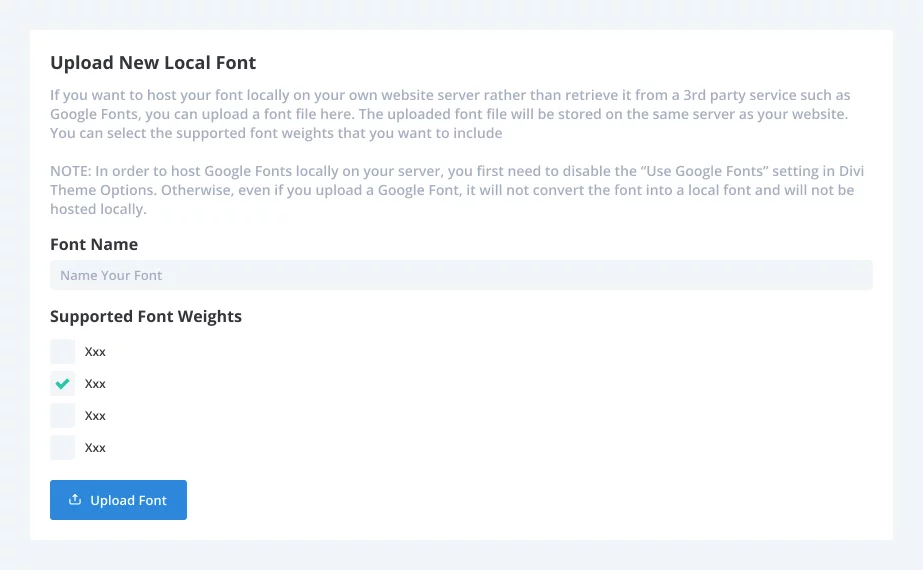Click the Xxx label beside the third checkbox
923x570 pixels.
coord(95,416)
